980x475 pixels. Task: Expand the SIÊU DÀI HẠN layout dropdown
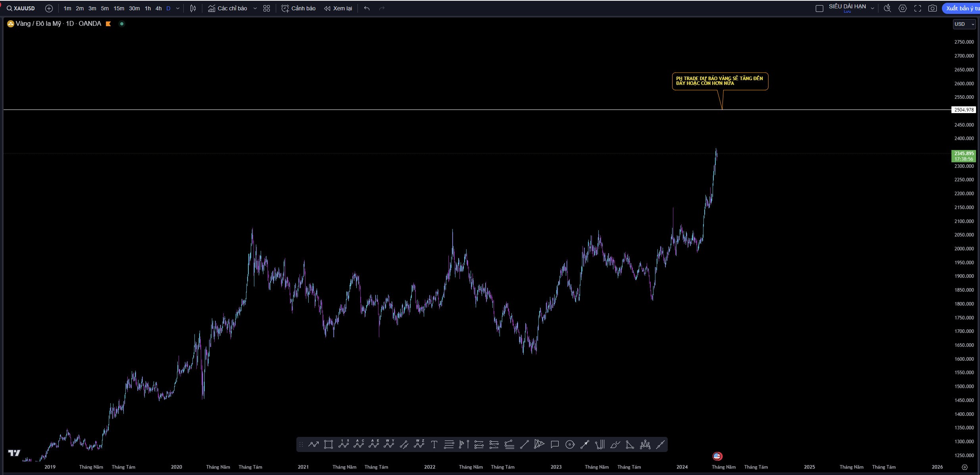tap(872, 8)
